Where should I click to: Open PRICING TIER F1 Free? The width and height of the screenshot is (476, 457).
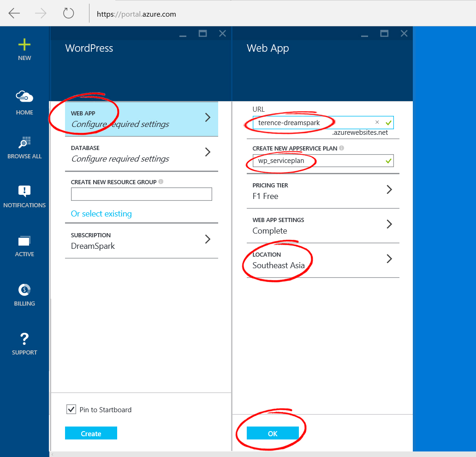(x=323, y=191)
